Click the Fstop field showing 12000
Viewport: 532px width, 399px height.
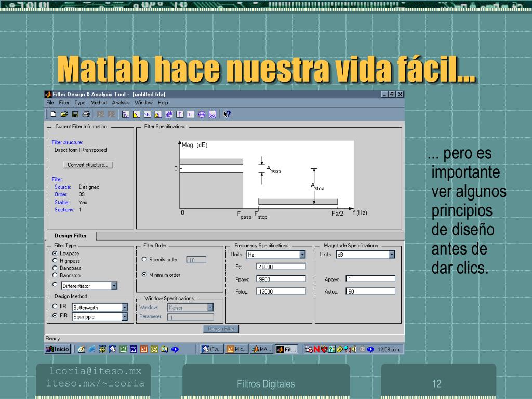click(281, 291)
